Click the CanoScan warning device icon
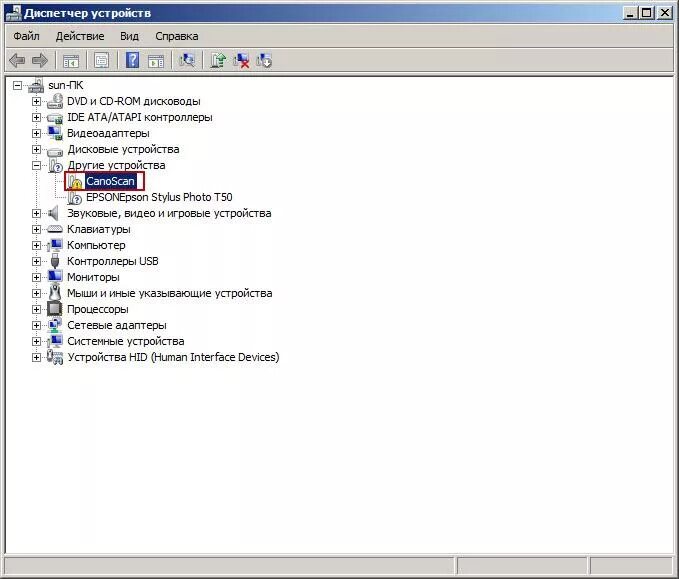Viewport: 679px width, 579px height. tap(75, 182)
